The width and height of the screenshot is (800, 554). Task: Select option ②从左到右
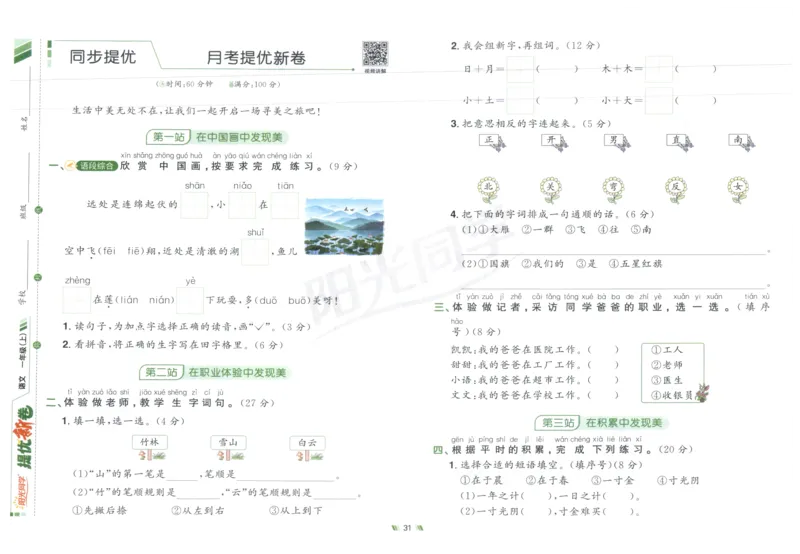197,510
